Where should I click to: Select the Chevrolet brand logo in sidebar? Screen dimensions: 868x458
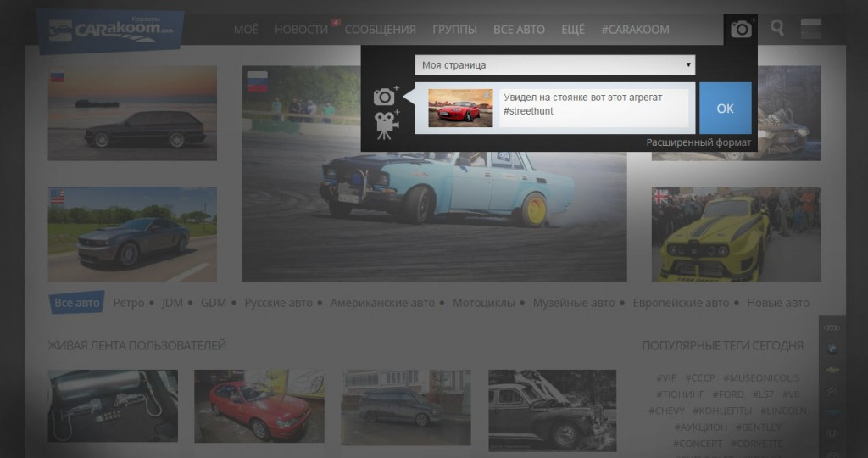(832, 370)
